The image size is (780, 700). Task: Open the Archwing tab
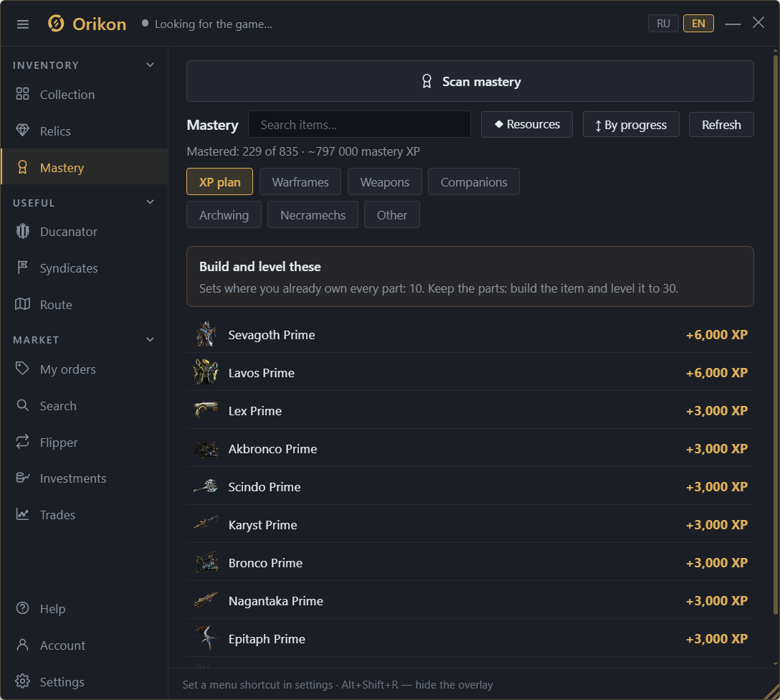[x=224, y=214]
